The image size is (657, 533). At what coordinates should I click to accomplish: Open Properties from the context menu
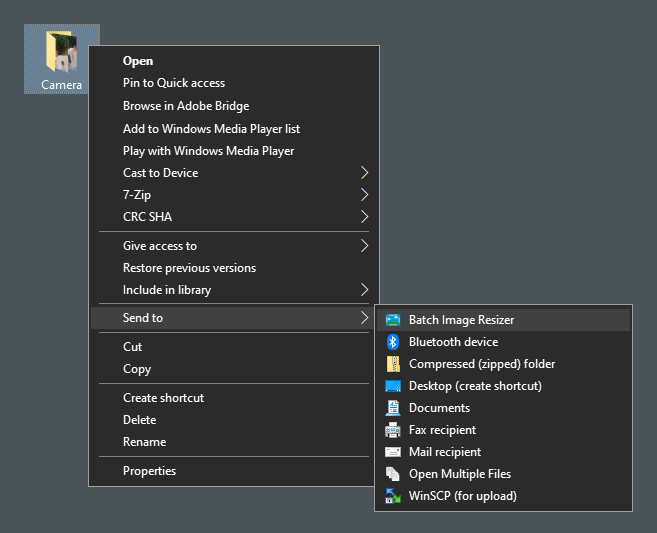(234, 471)
